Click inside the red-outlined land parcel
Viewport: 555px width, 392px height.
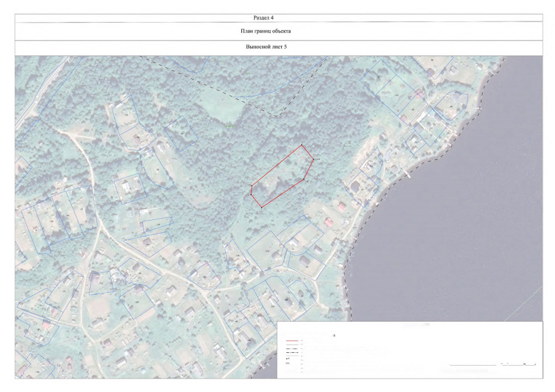pyautogui.click(x=283, y=176)
